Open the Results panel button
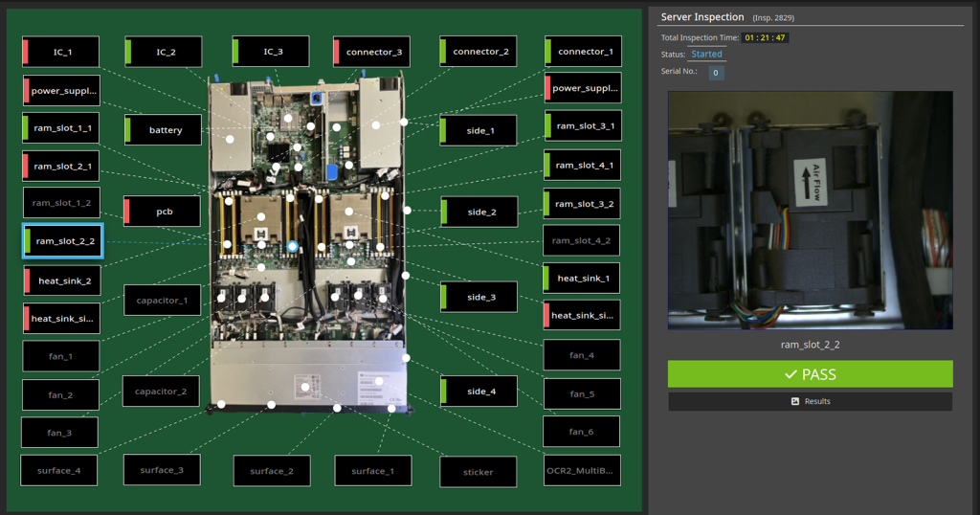The height and width of the screenshot is (515, 980). 810,401
